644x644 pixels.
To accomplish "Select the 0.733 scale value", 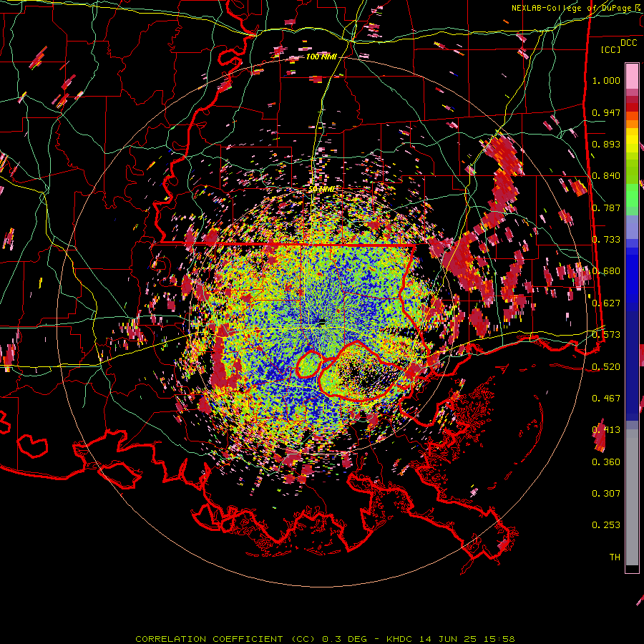I will point(606,240).
